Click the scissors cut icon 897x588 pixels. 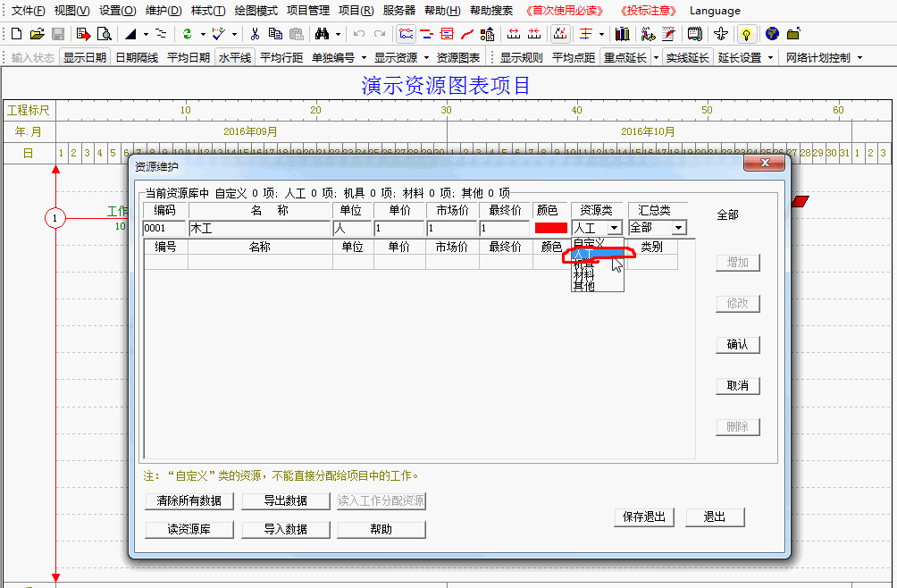255,34
